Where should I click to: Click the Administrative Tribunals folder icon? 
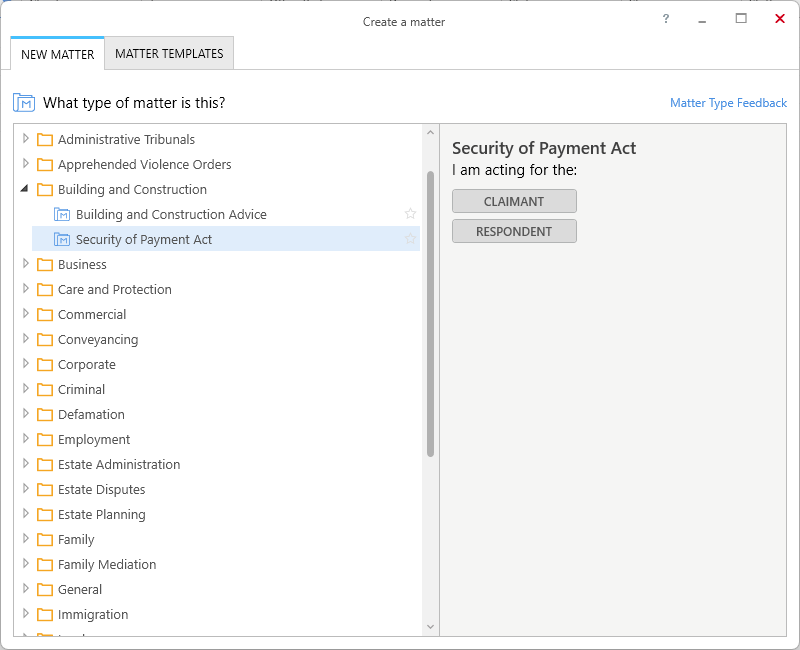pos(45,139)
